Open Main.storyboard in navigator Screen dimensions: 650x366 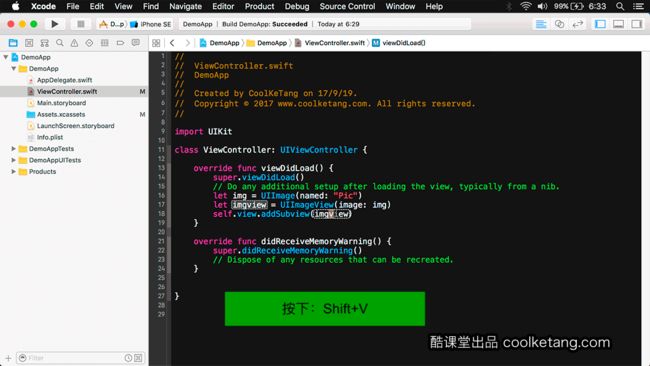[x=61, y=103]
